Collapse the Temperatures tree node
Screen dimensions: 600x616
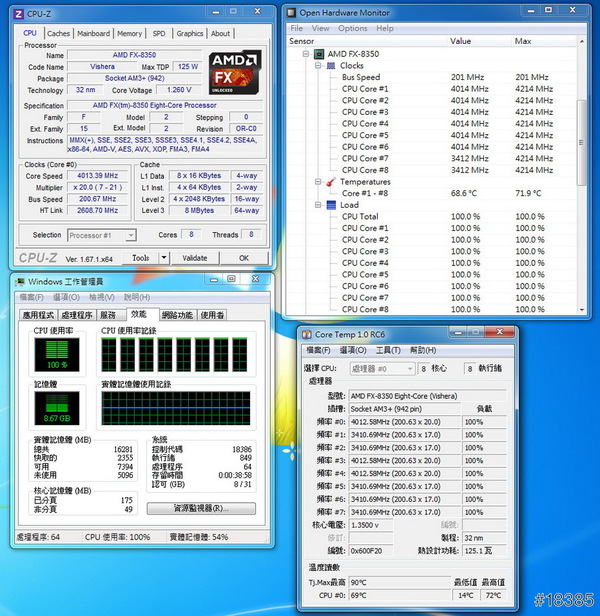click(x=319, y=182)
